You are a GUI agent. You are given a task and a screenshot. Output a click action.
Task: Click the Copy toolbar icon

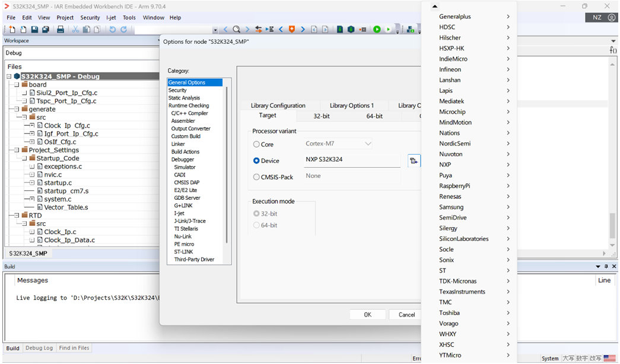tap(86, 29)
